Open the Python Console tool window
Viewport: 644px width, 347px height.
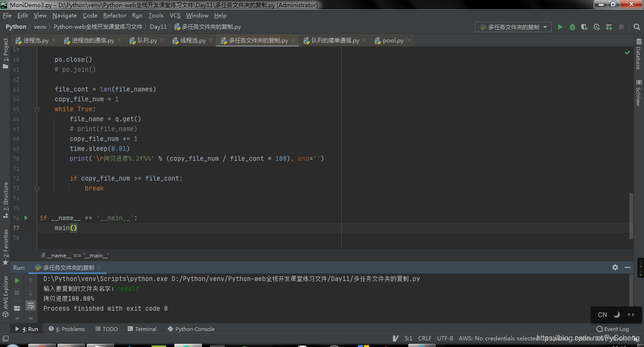191,329
